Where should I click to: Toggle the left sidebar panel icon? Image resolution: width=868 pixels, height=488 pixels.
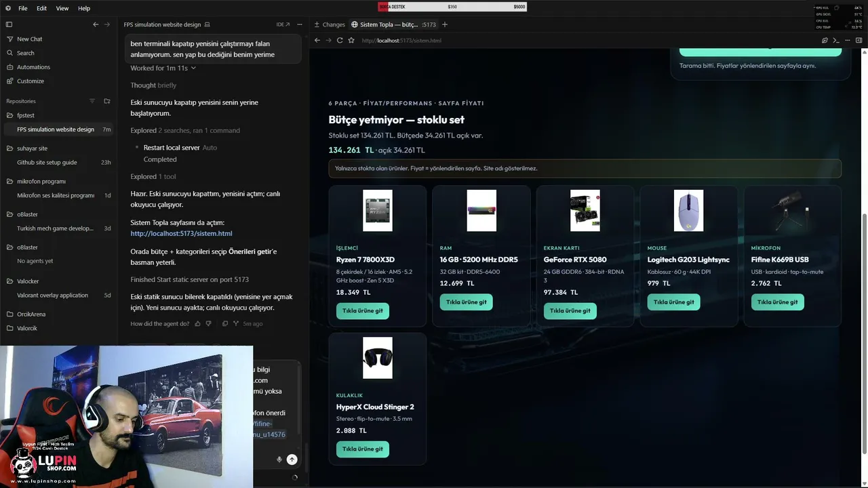coord(9,24)
